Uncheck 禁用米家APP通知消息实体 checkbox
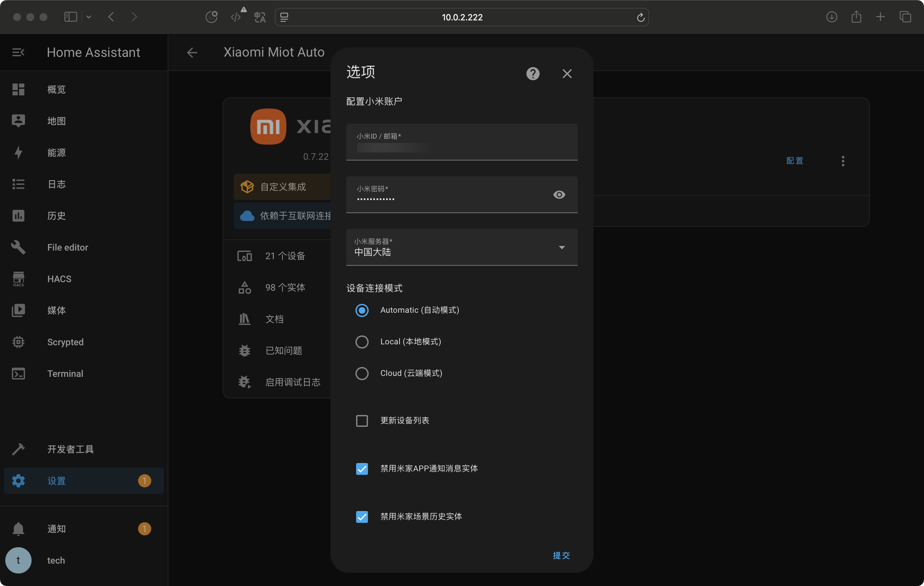The image size is (924, 586). click(361, 469)
